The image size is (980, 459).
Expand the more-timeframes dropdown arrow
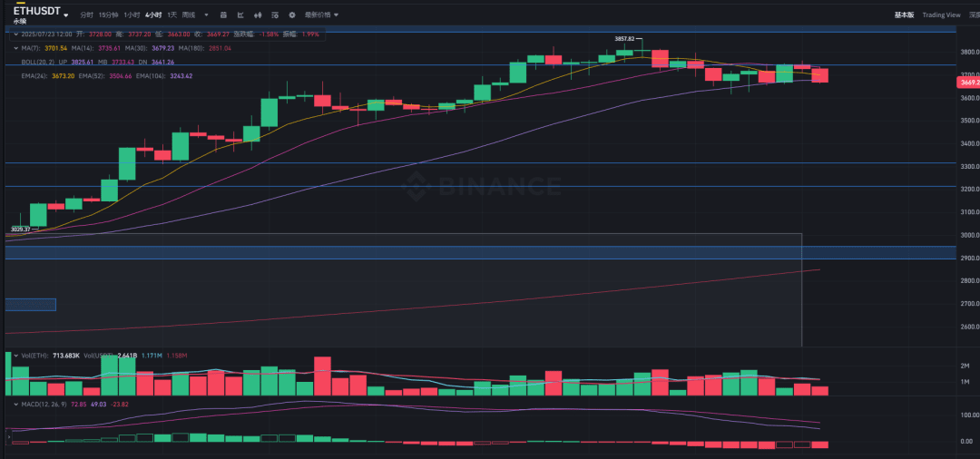tap(206, 15)
